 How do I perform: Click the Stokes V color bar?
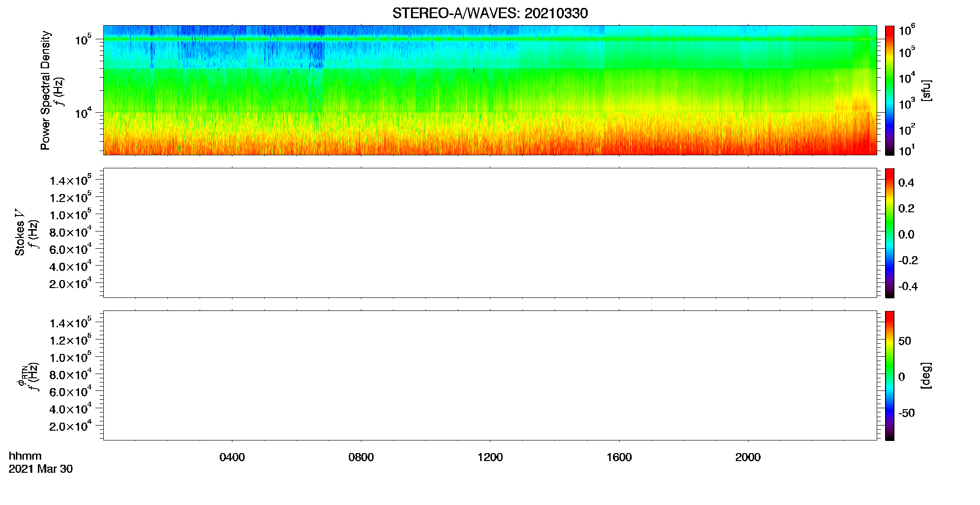point(889,233)
